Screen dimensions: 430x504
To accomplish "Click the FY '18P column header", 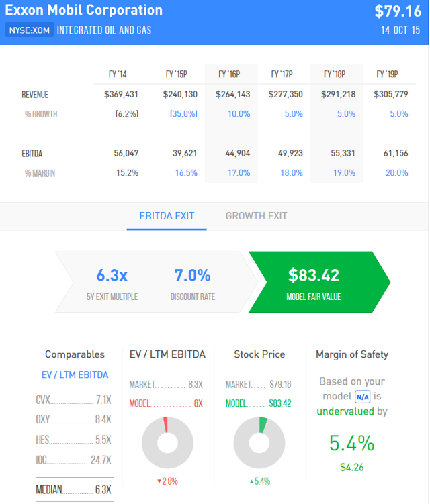I will 335,74.
